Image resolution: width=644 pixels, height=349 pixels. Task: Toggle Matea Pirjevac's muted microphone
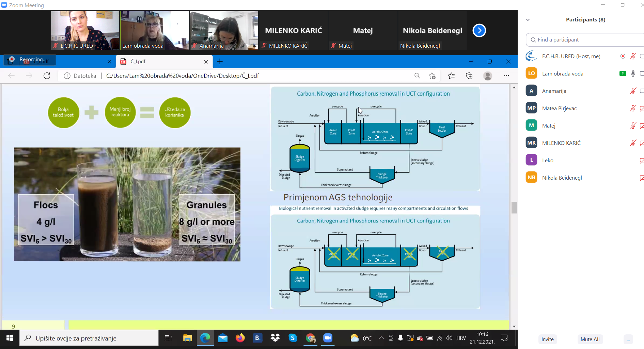(x=632, y=108)
